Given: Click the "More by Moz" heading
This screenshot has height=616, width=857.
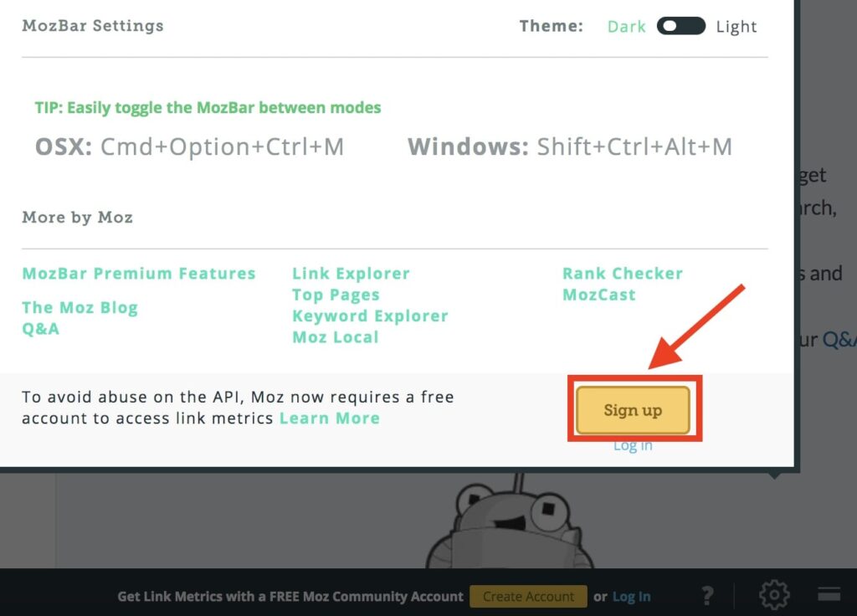Looking at the screenshot, I should (x=77, y=218).
